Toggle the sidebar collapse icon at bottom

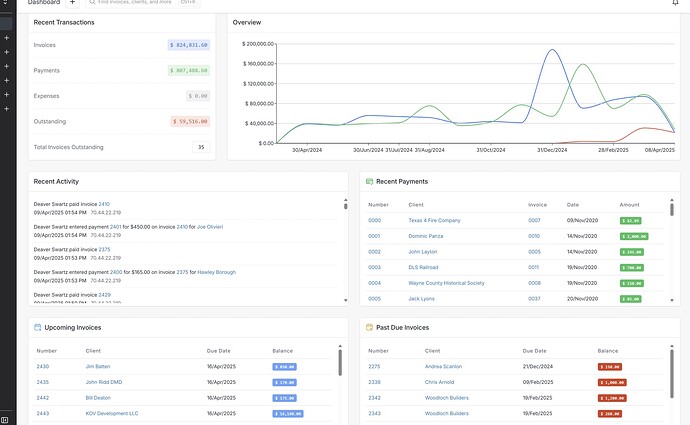tap(4, 420)
